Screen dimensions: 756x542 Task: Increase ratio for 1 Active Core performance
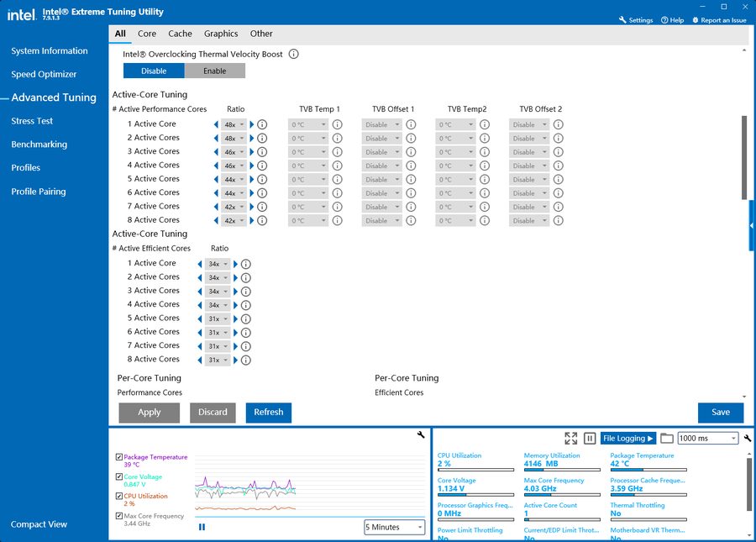click(x=252, y=124)
